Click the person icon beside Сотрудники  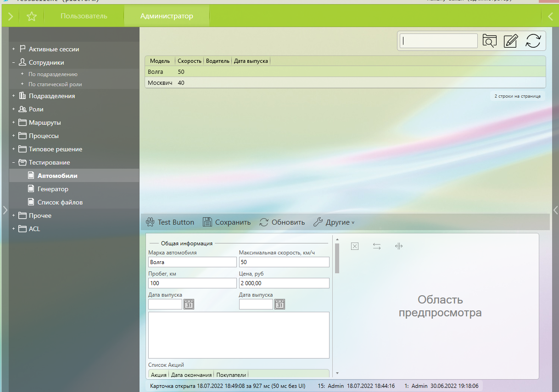tap(22, 62)
